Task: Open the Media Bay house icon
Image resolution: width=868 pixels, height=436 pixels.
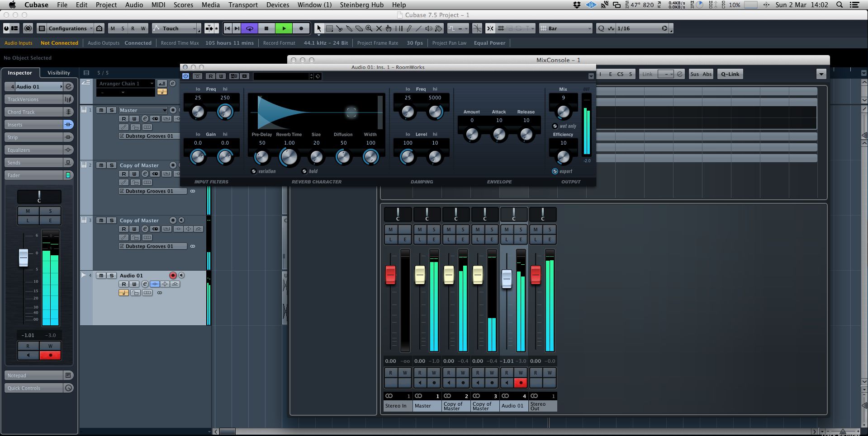Action: click(x=100, y=28)
